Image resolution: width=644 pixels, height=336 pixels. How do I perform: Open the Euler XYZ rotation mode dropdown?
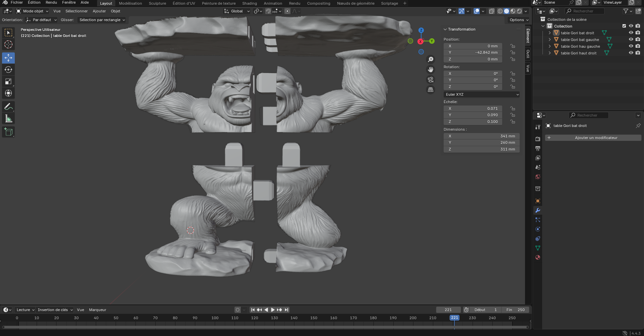pos(481,94)
